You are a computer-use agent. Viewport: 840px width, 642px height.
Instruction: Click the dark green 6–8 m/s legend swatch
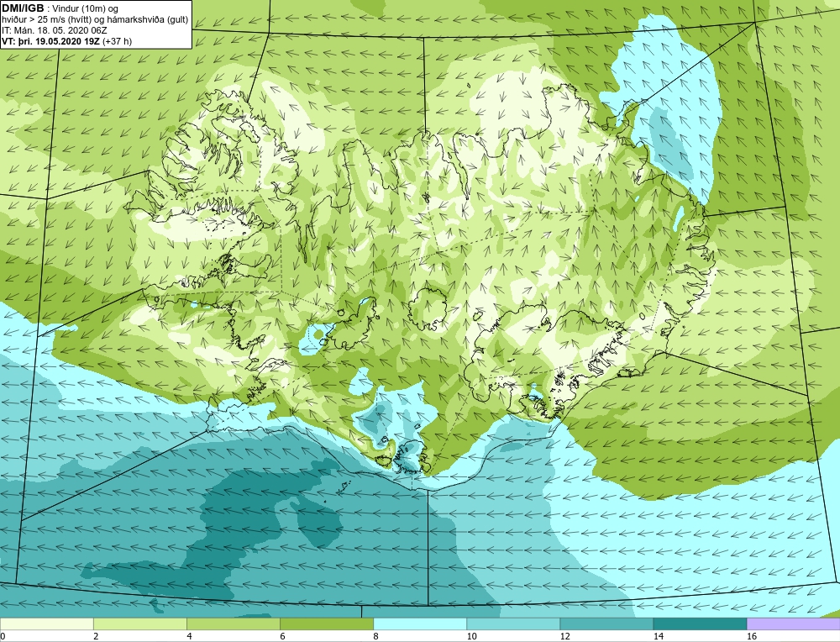pos(326,624)
